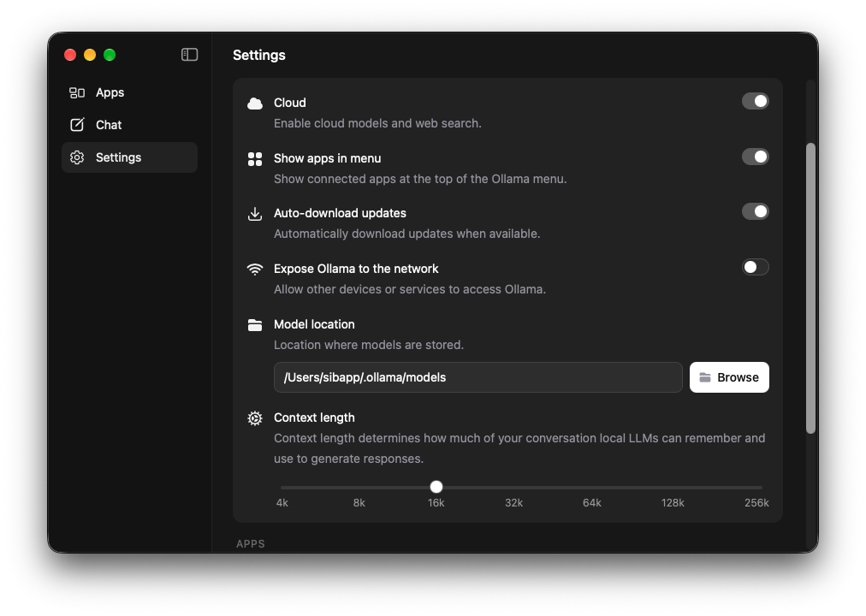The image size is (866, 616).
Task: Click the Show apps in menu grid icon
Action: (255, 159)
